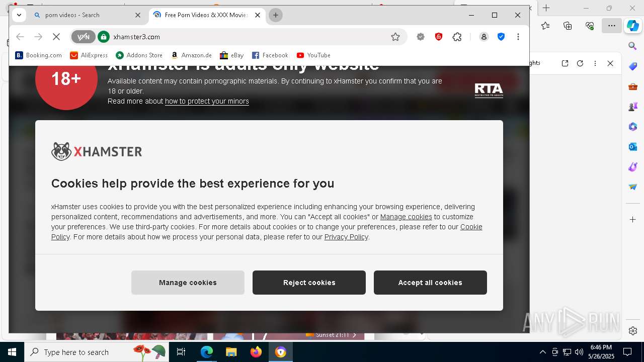The height and width of the screenshot is (362, 644).
Task: Open Edge favorites star icon in background window
Action: (x=545, y=26)
